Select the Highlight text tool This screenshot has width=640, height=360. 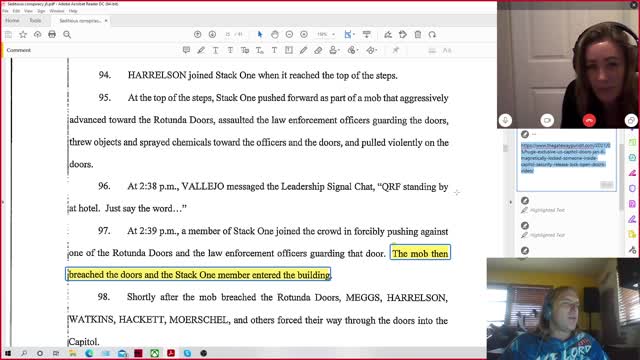201,50
